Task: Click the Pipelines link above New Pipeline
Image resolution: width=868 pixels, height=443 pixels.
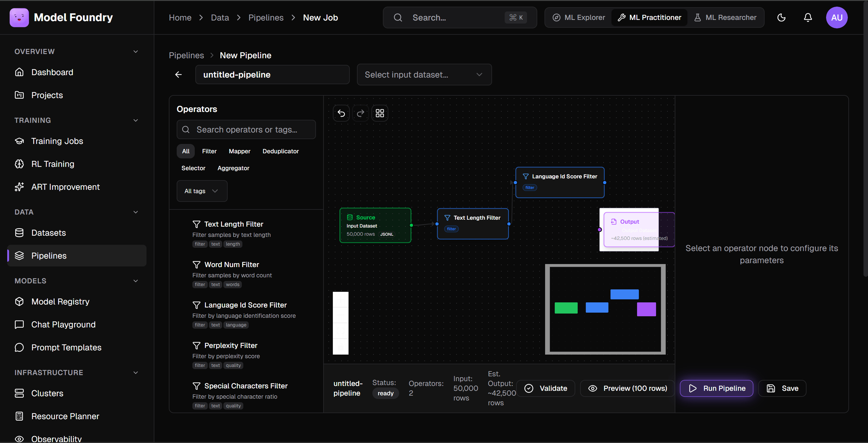Action: pyautogui.click(x=186, y=55)
